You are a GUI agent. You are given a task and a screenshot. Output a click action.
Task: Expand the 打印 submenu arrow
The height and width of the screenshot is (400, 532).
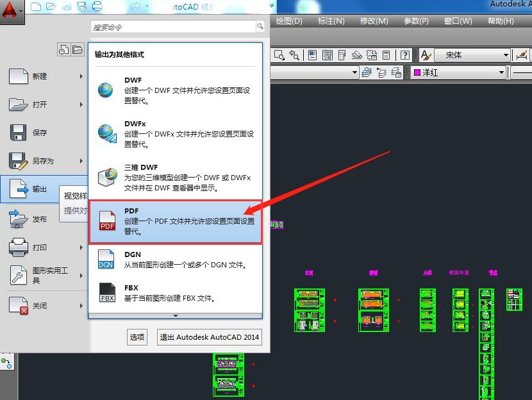(x=81, y=247)
